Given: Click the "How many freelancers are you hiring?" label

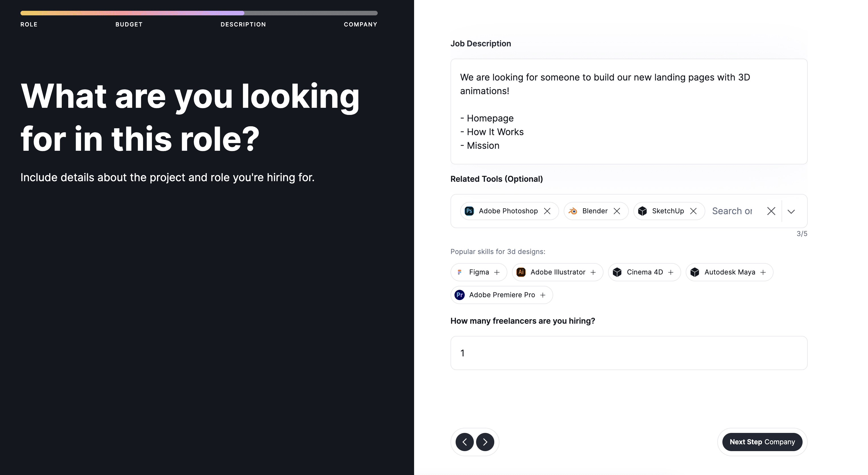Looking at the screenshot, I should pyautogui.click(x=523, y=321).
